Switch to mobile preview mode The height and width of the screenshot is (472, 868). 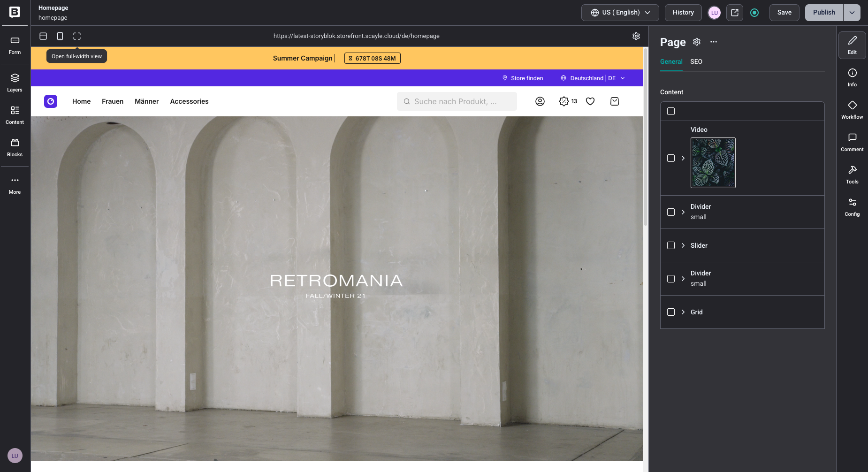point(60,36)
